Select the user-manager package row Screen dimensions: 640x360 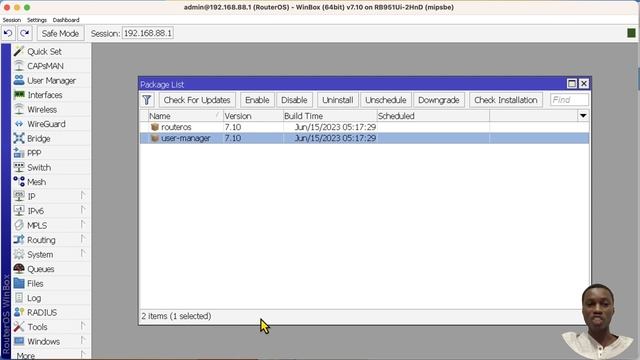click(x=364, y=138)
